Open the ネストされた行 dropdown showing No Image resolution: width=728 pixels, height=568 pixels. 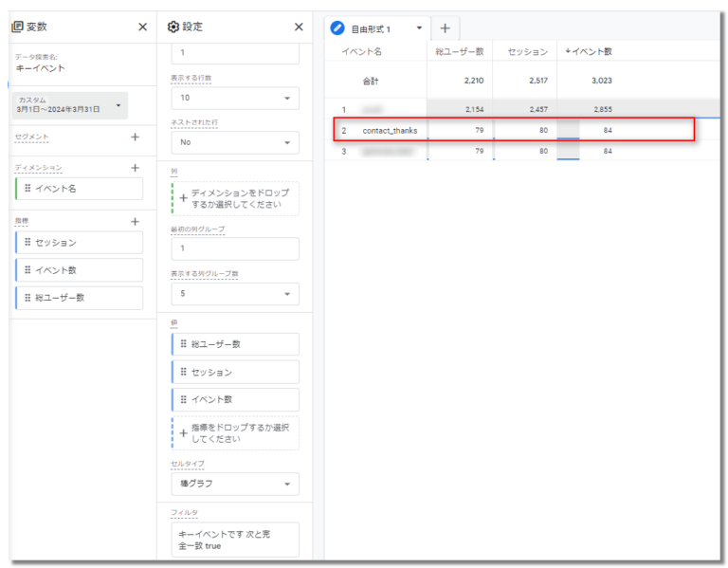[x=234, y=142]
